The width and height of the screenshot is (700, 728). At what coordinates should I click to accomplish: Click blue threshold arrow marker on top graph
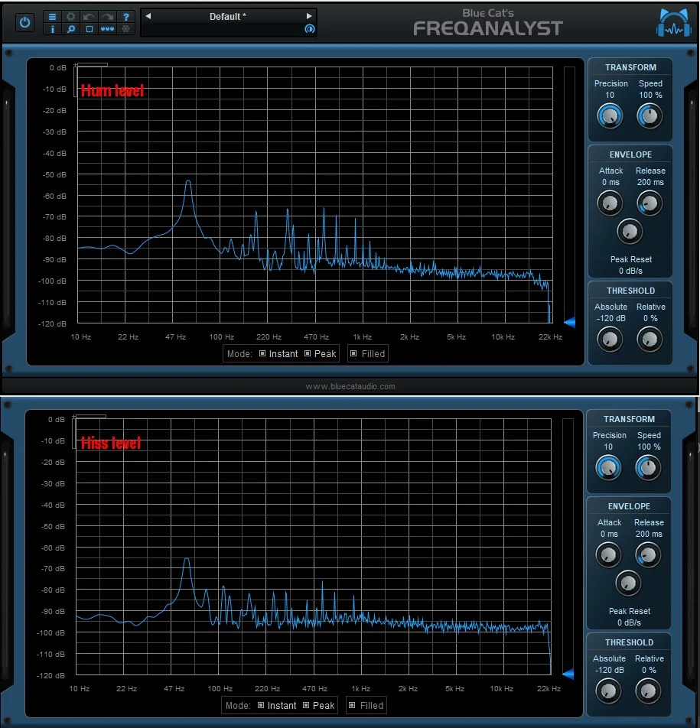point(569,322)
